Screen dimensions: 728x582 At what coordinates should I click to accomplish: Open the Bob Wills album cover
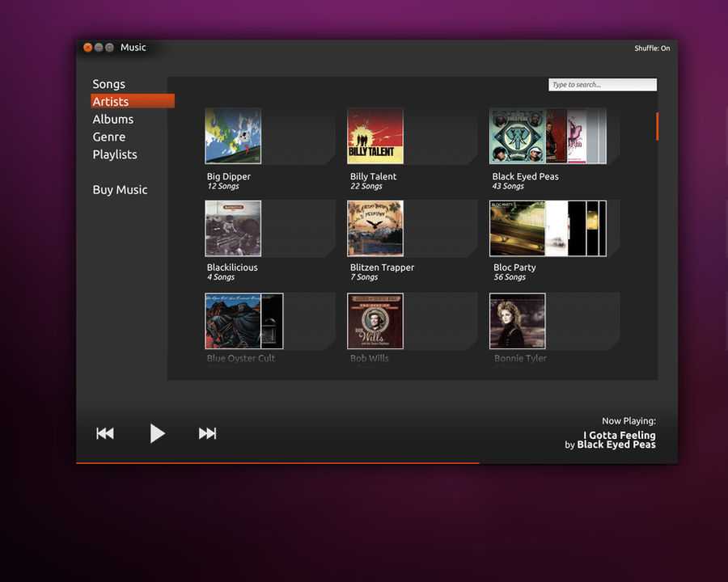375,321
